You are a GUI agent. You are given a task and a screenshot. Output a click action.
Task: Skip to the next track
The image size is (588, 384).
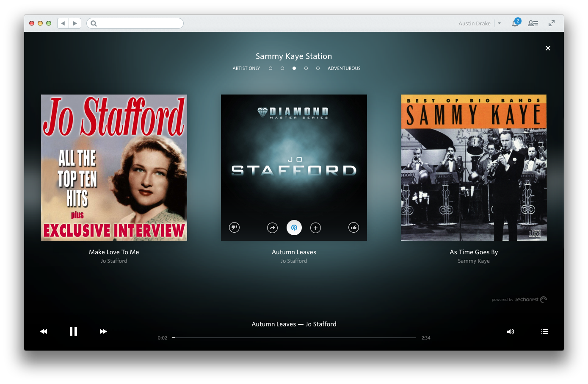coord(103,331)
